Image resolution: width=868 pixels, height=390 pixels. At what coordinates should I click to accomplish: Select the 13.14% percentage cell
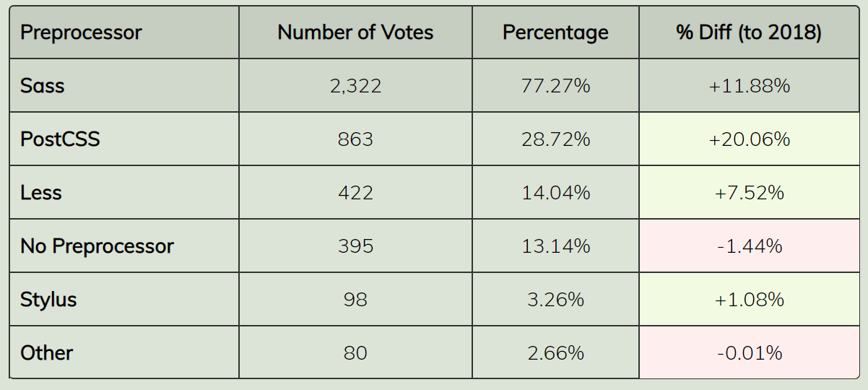555,246
